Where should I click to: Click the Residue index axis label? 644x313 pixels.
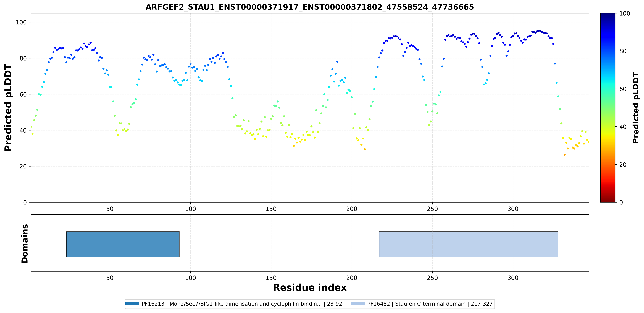click(310, 287)
